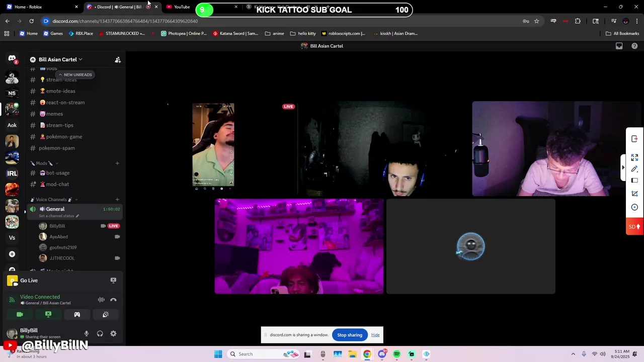Open bot-usage channel
This screenshot has width=644, height=362.
pos(74,173)
